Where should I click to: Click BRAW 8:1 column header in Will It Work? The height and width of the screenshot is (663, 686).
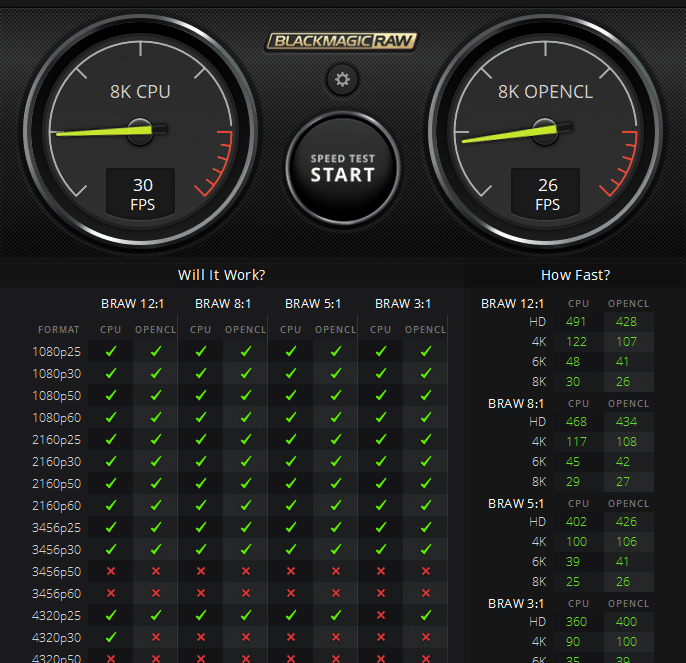pyautogui.click(x=223, y=304)
